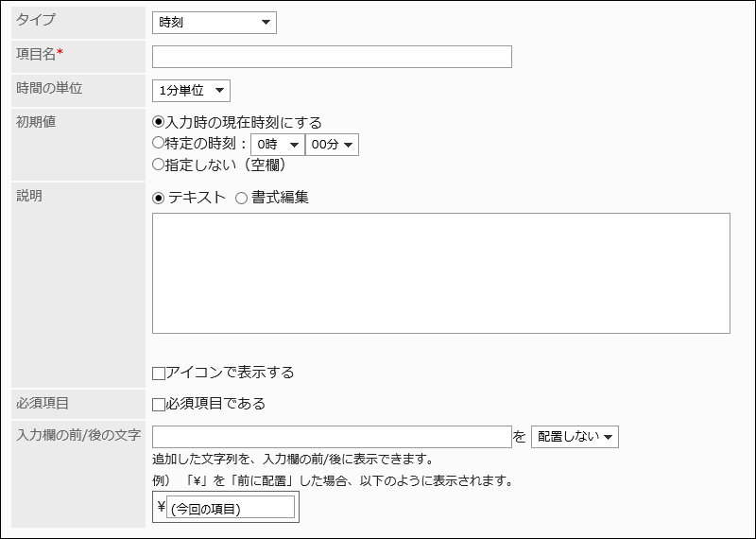Select 入力時の現在時刻にする radio option
Image resolution: width=756 pixels, height=539 pixels.
158,123
